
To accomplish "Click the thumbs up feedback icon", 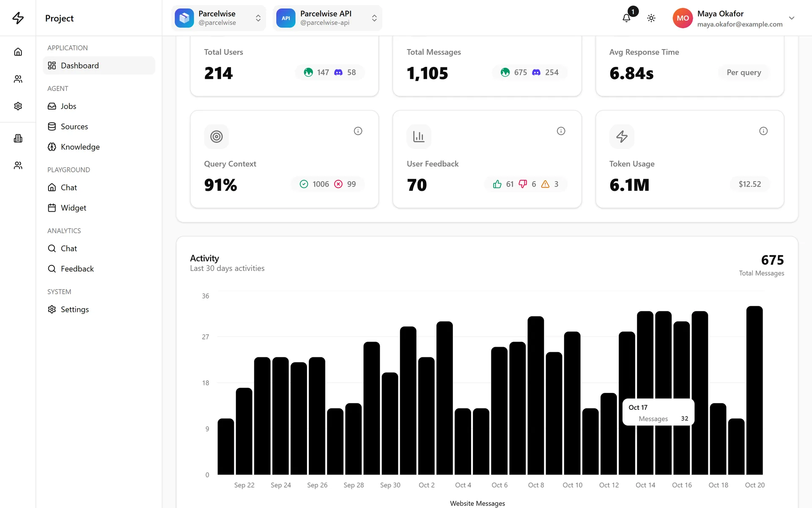I will pos(497,184).
